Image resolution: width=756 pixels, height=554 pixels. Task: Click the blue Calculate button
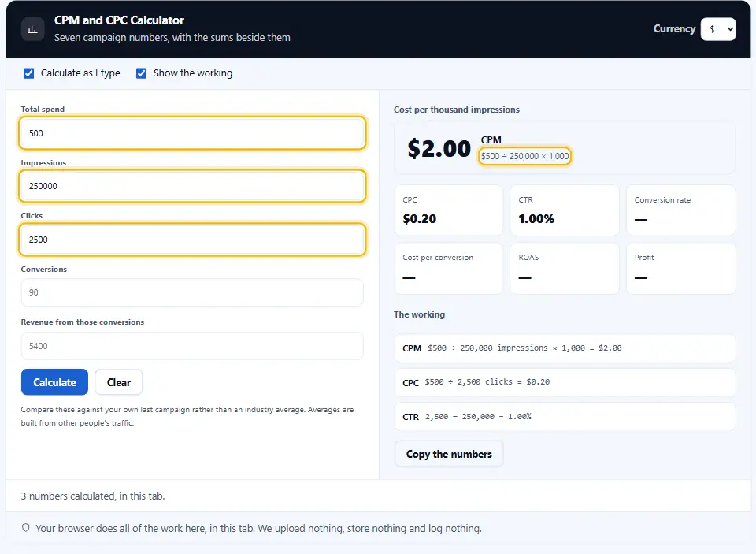(54, 382)
